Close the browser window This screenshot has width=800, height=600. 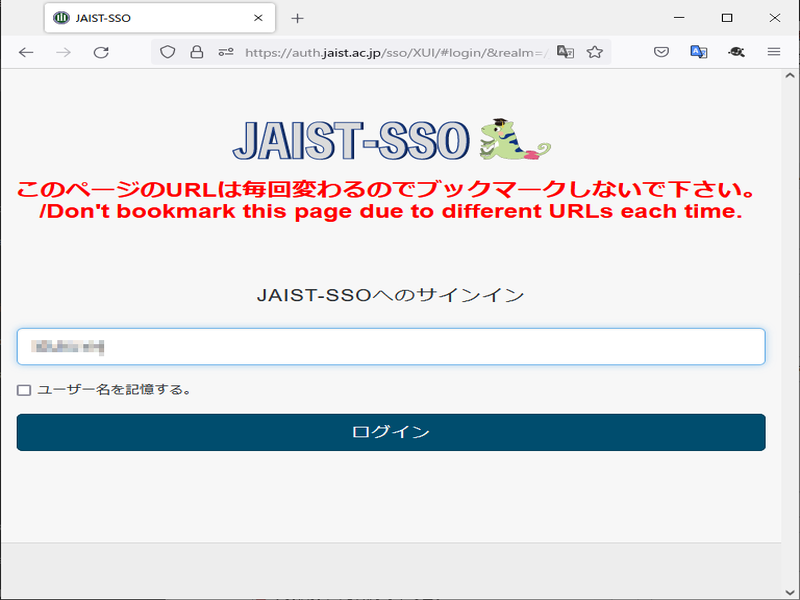click(774, 18)
